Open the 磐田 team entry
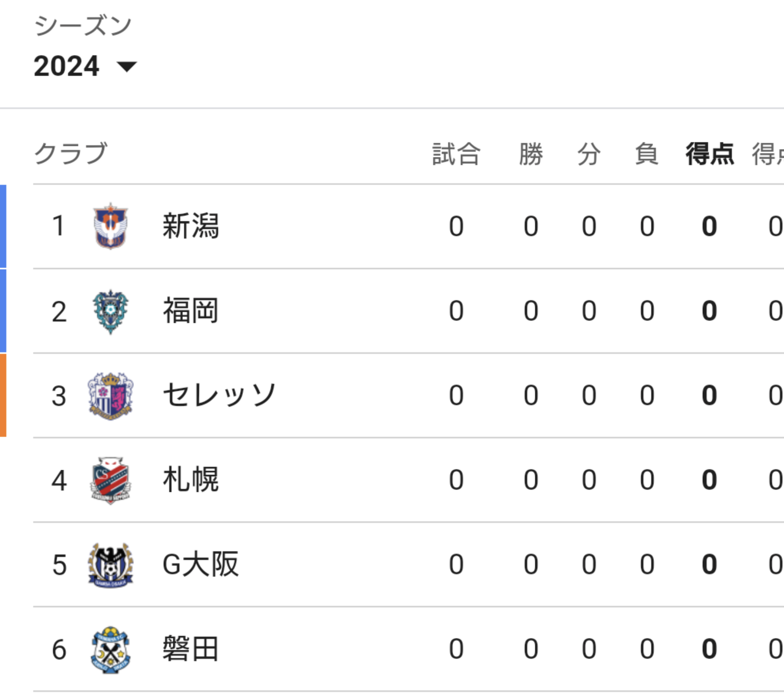This screenshot has width=784, height=693. (x=191, y=649)
